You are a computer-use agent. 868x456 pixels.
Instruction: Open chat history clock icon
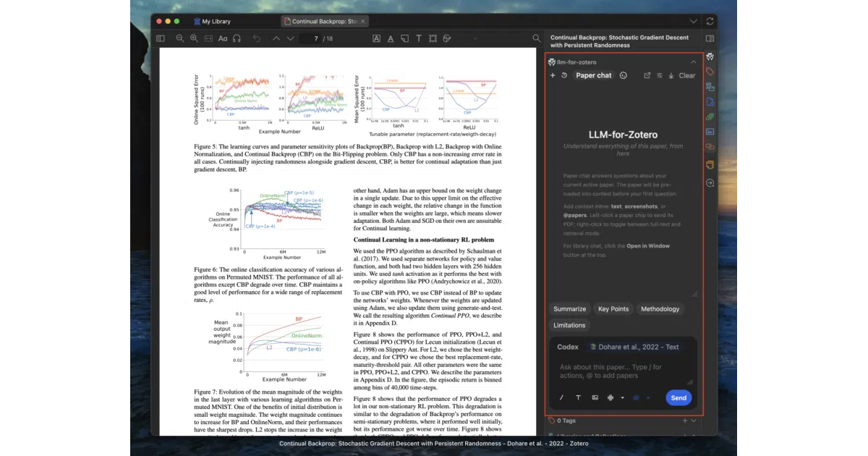[x=564, y=75]
